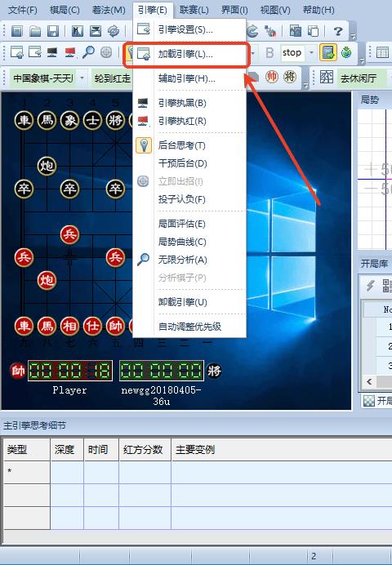The height and width of the screenshot is (565, 392).
Task: Click the lightning bolt icon in opening book panel
Action: (x=371, y=286)
